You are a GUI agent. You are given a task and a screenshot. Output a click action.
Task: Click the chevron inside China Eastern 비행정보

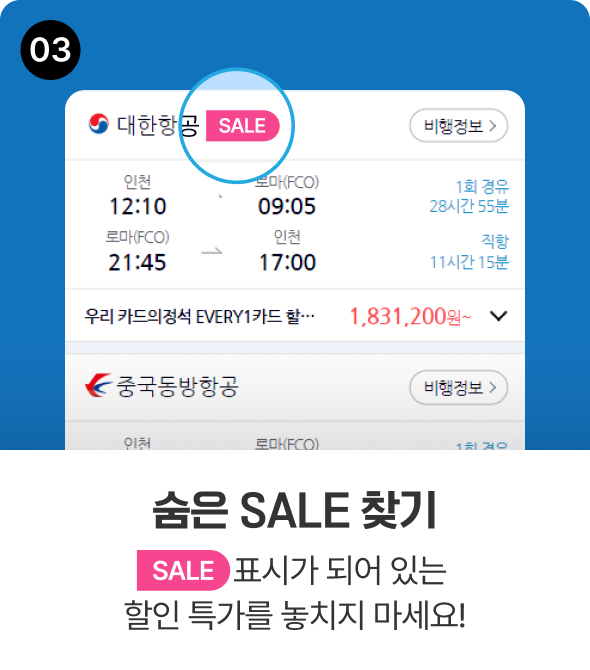493,387
